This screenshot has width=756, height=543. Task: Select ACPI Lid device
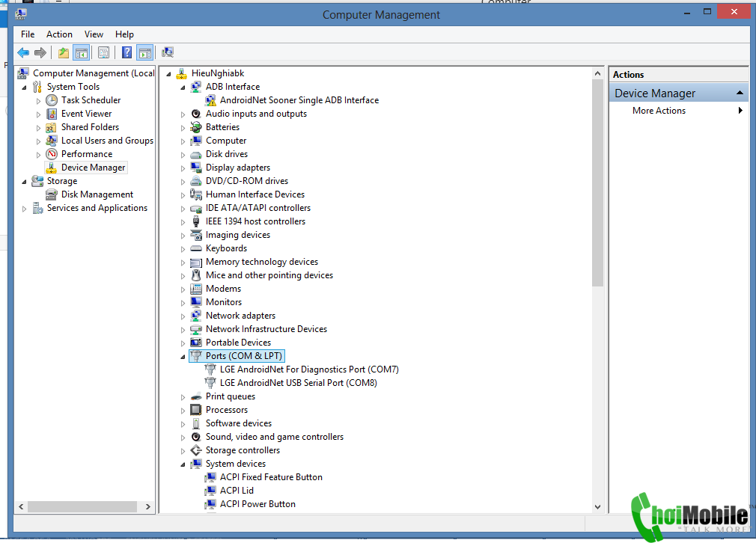tap(237, 491)
